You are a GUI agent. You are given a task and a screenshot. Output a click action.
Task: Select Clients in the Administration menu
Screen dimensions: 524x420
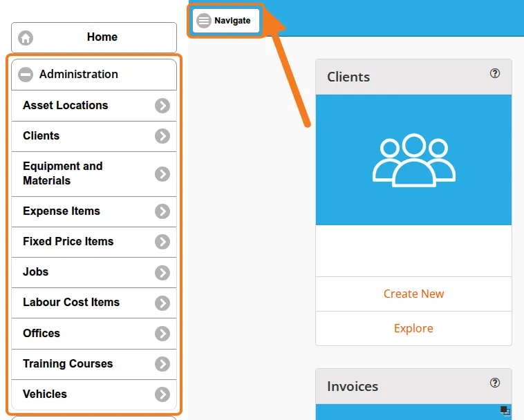pyautogui.click(x=94, y=136)
